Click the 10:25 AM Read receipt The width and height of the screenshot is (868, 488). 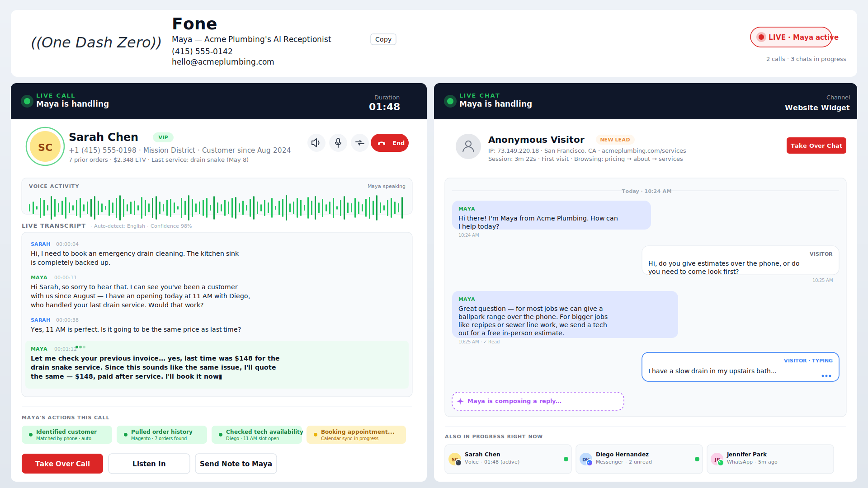[479, 342]
